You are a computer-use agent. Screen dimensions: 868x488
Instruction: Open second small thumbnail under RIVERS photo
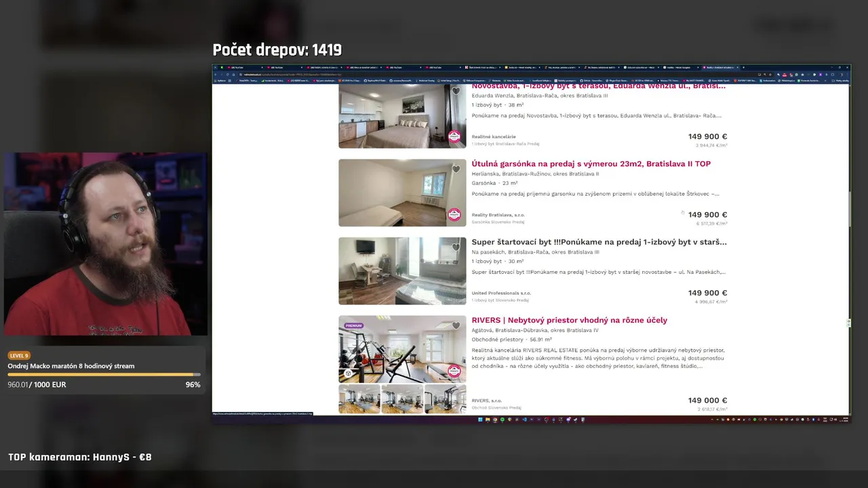402,399
